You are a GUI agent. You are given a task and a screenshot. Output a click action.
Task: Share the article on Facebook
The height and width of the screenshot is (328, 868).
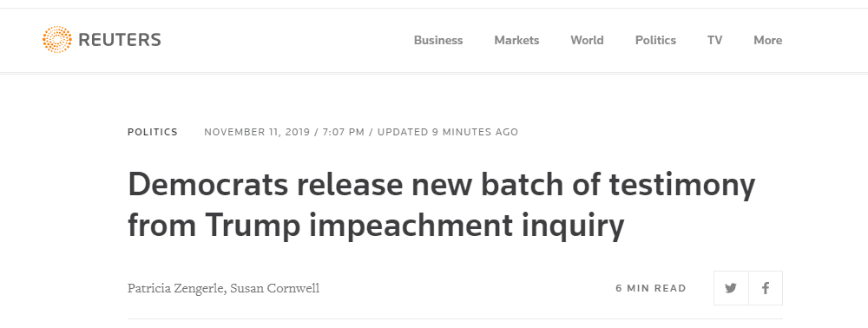(x=766, y=288)
